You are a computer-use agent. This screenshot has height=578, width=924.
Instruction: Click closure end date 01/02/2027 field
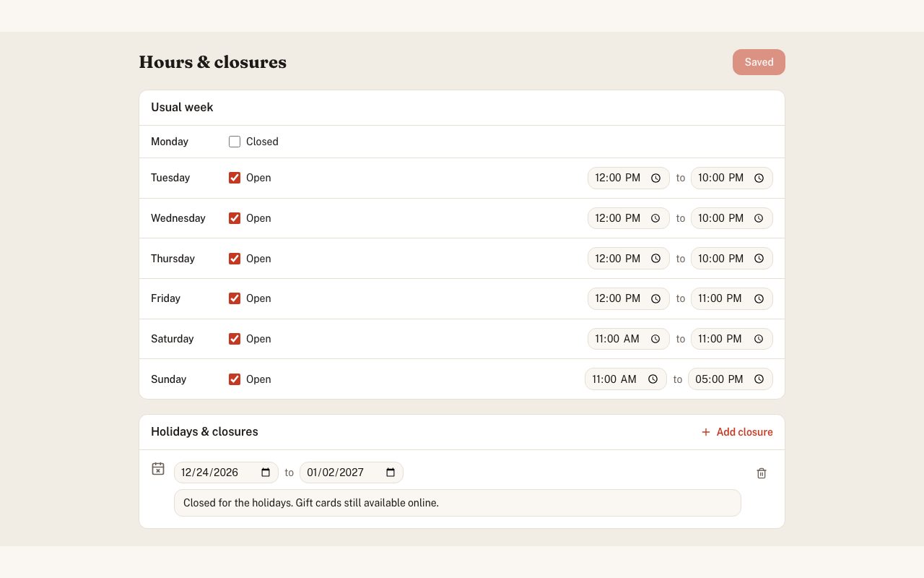[352, 473]
